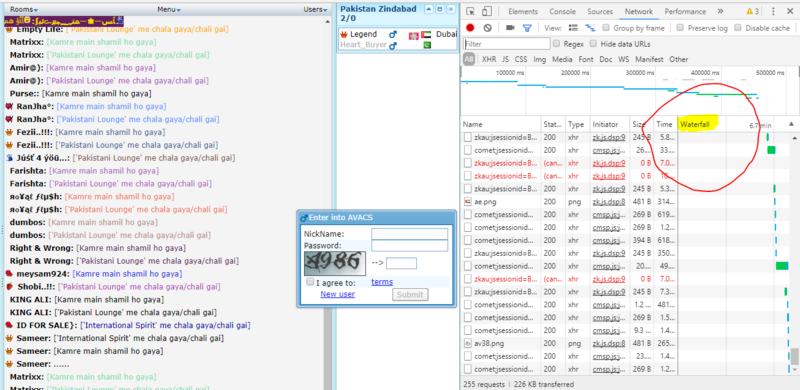Viewport: 800px width, 390px height.
Task: Click the UAE flag beside Dubai
Action: point(427,34)
